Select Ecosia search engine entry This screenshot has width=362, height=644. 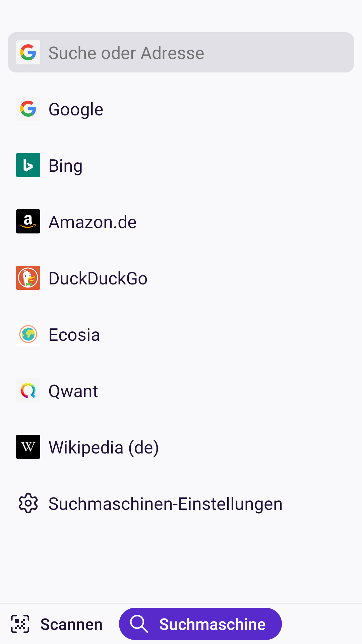pyautogui.click(x=74, y=335)
